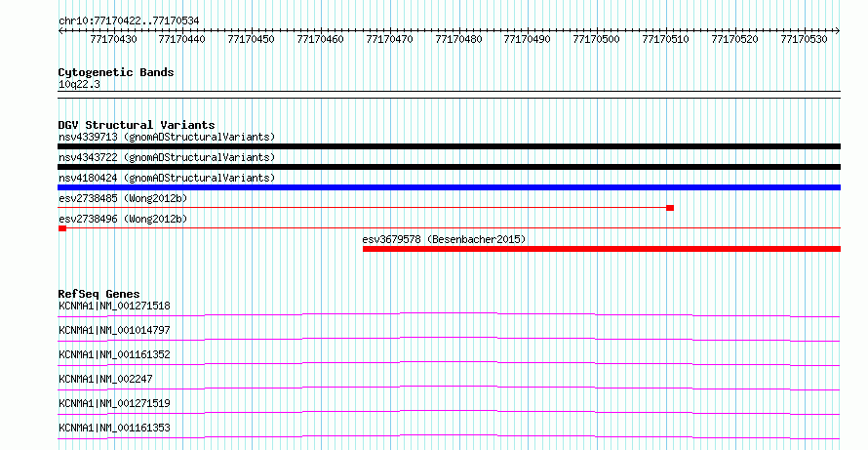Select the 77170530 ruler tick label
This screenshot has height=450, width=868.
pyautogui.click(x=804, y=39)
